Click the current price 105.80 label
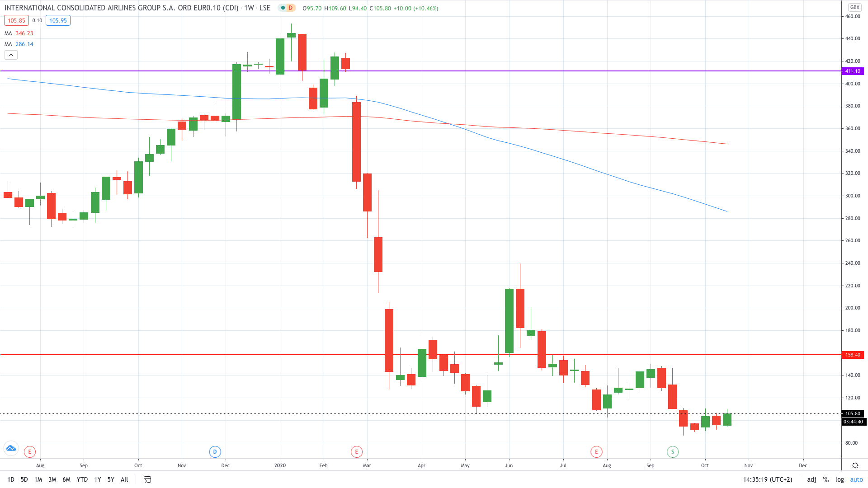Screen dimensions: 868x488 pyautogui.click(x=853, y=413)
